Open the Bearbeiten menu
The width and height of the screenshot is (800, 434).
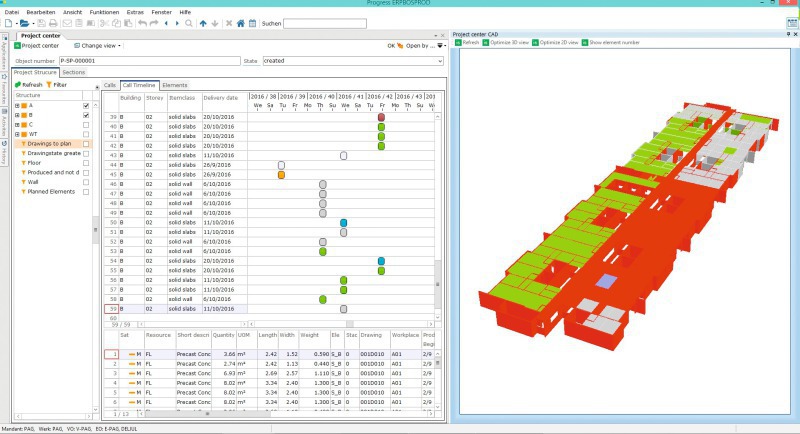[x=41, y=12]
